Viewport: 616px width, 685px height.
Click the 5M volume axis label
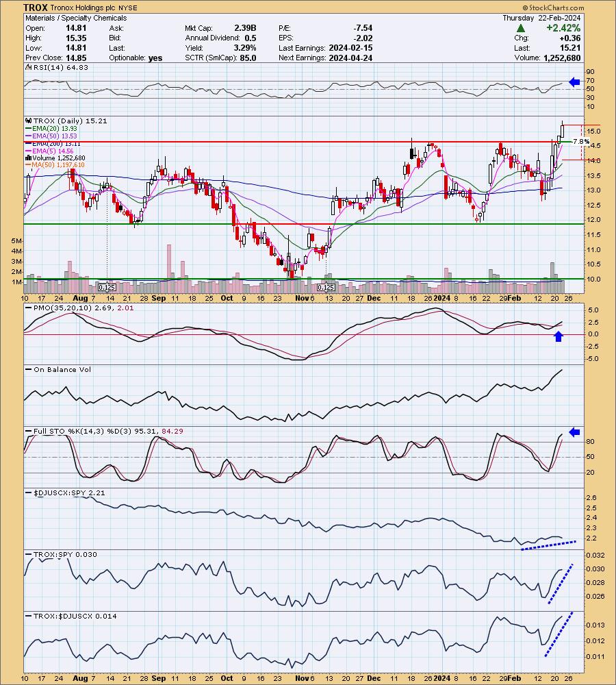tap(16, 240)
